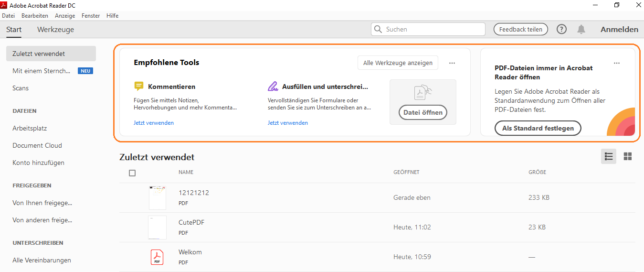Click the search magnifier icon
Viewport: 644px width, 272px height.
click(x=379, y=30)
